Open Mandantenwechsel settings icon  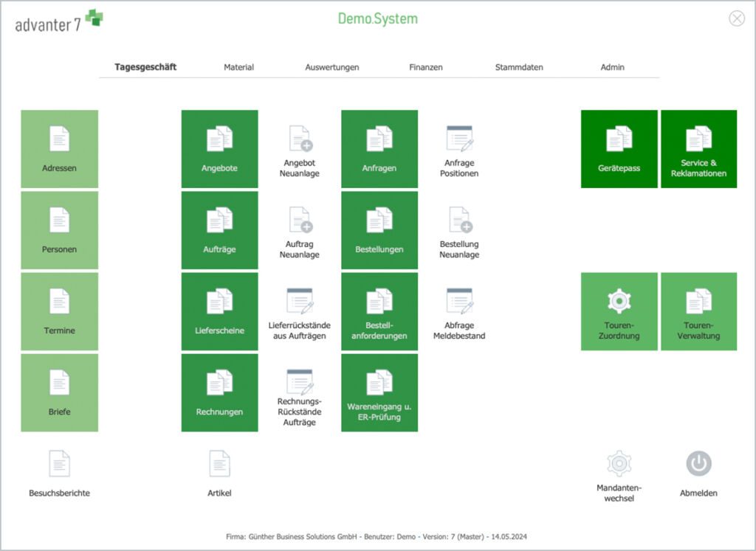tap(619, 464)
